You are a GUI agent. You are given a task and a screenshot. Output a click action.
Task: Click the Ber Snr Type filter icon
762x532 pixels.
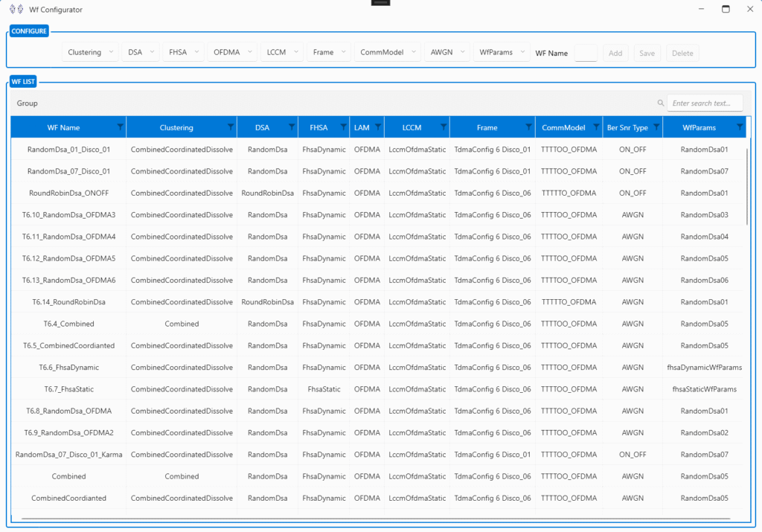click(656, 127)
